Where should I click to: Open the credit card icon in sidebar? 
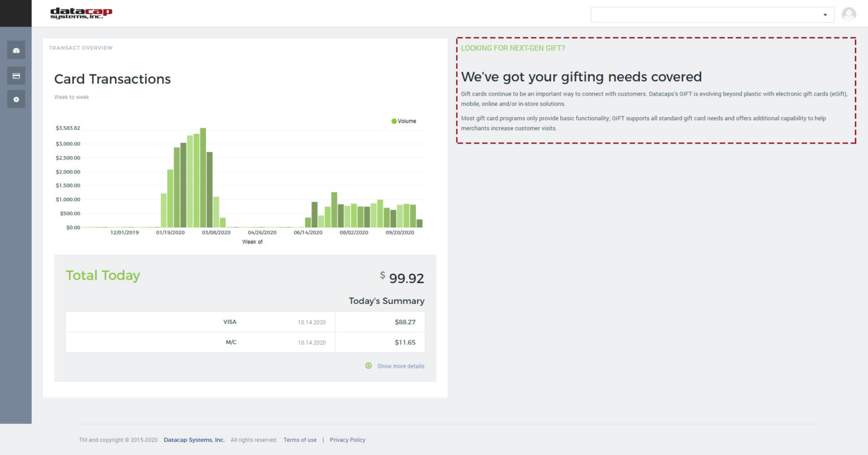click(16, 75)
